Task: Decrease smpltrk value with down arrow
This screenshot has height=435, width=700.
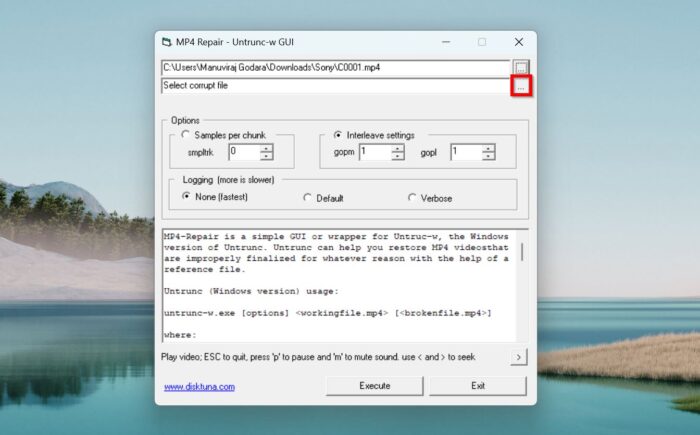Action: [x=267, y=156]
